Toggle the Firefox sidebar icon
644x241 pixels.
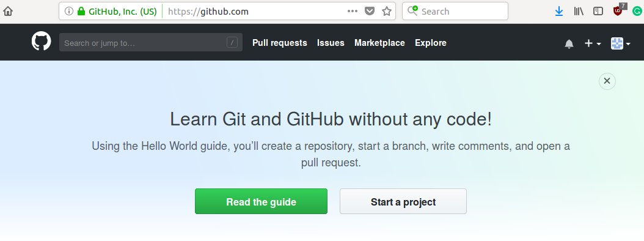pyautogui.click(x=598, y=12)
